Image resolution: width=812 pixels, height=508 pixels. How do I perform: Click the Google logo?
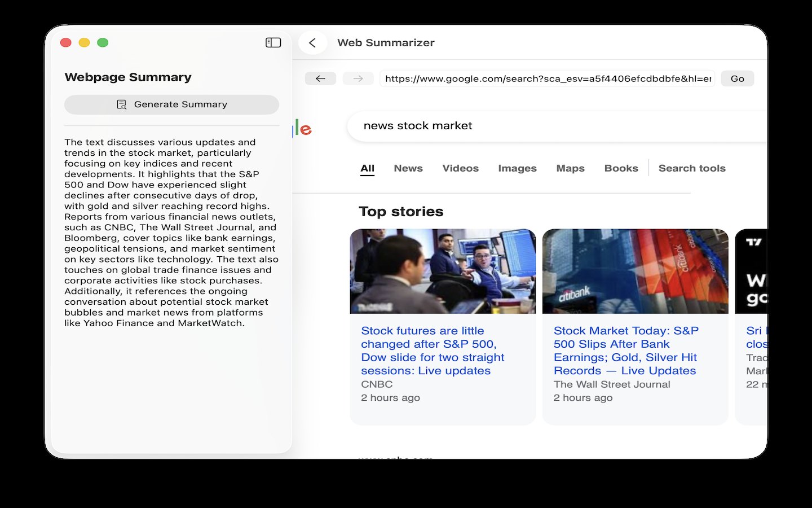(x=302, y=129)
